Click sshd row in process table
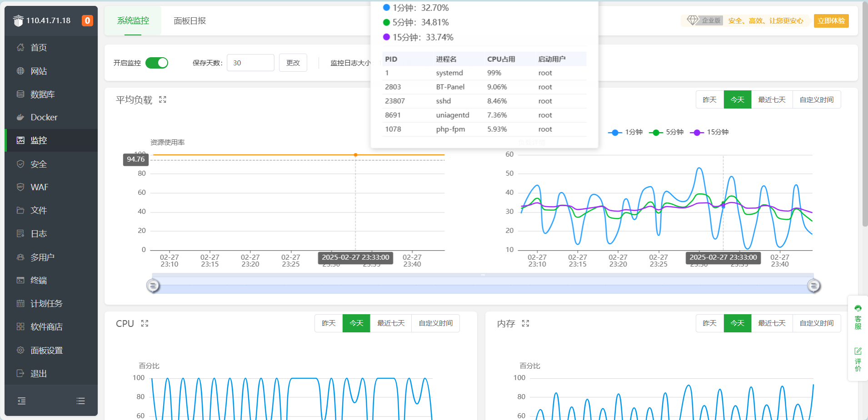The width and height of the screenshot is (868, 420). pyautogui.click(x=484, y=101)
